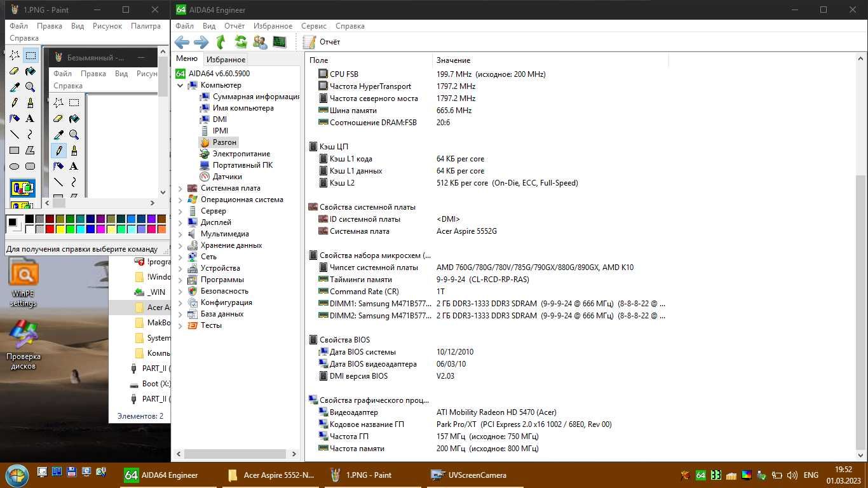The image size is (868, 488).
Task: Select the Free-form select tool in Paint
Action: 14,56
